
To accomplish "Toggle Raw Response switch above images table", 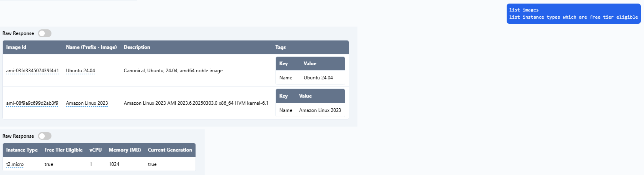I will click(45, 33).
